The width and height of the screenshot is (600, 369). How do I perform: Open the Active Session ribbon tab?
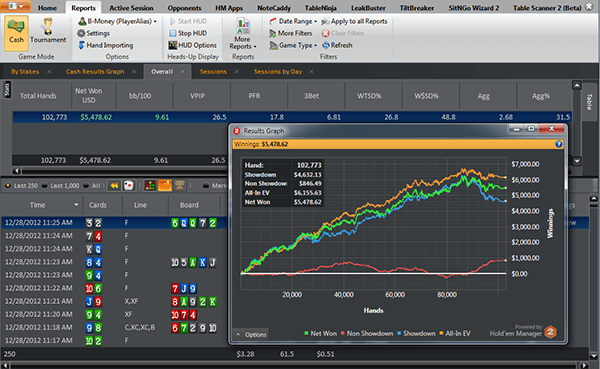(131, 8)
